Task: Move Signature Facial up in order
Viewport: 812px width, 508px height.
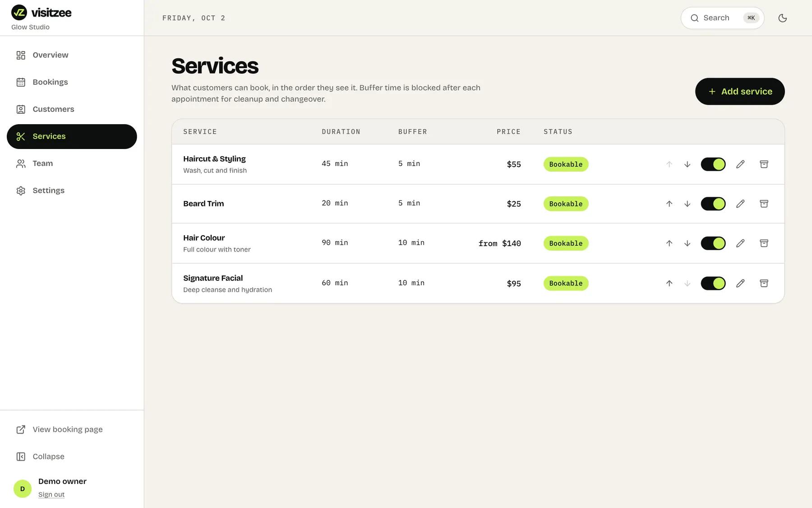Action: [669, 284]
